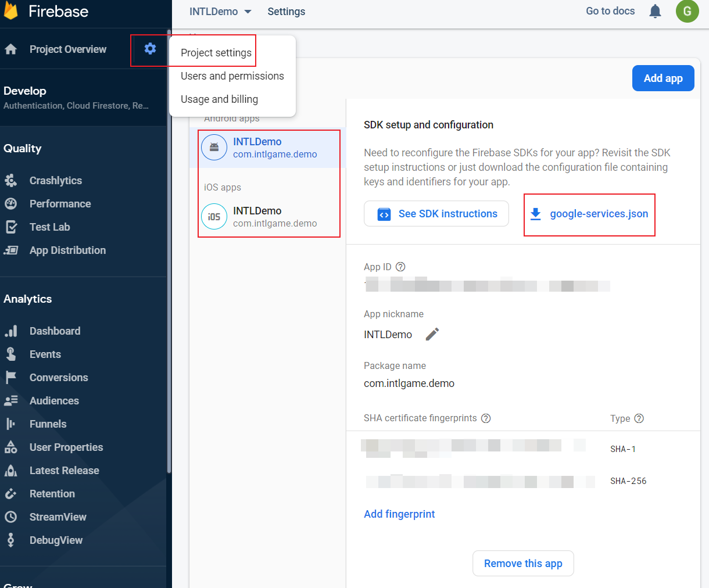Click Add fingerprint

click(399, 514)
